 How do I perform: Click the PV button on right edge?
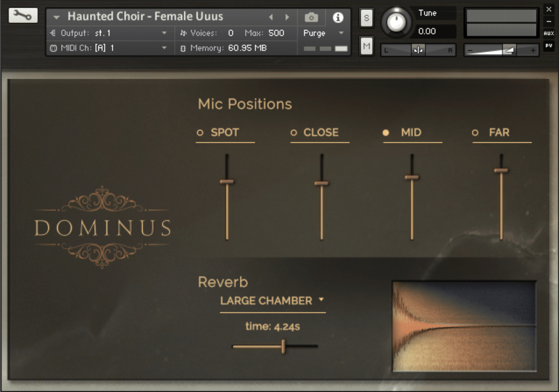(548, 45)
